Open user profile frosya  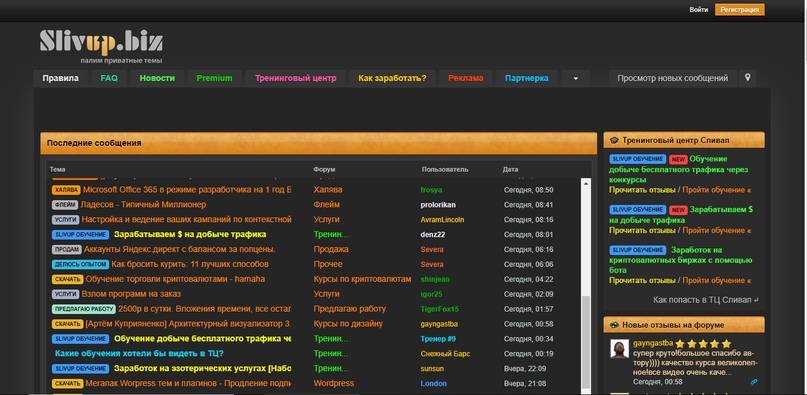click(431, 190)
